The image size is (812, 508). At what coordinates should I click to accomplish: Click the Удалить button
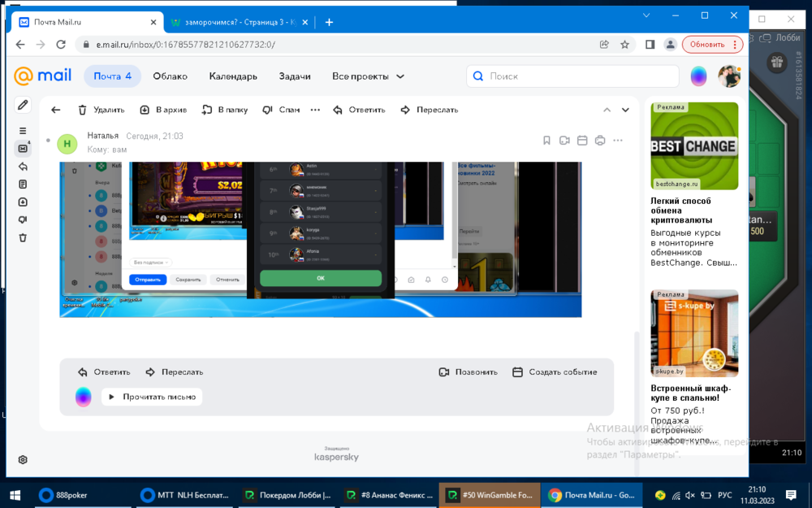point(101,110)
